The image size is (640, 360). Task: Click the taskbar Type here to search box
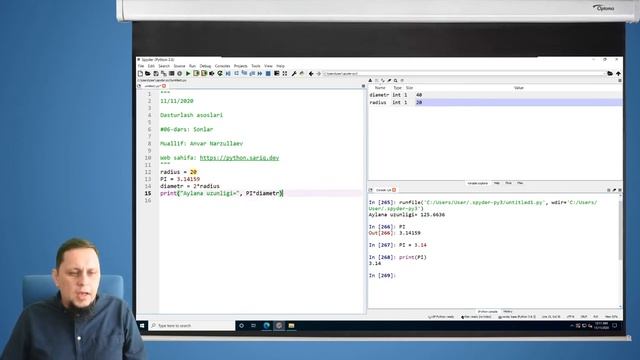click(191, 326)
